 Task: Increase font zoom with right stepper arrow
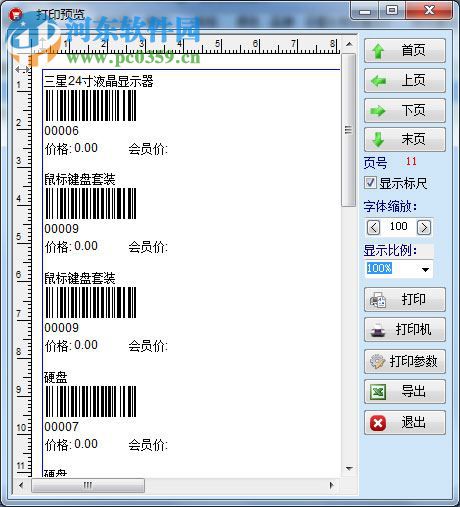pos(424,228)
